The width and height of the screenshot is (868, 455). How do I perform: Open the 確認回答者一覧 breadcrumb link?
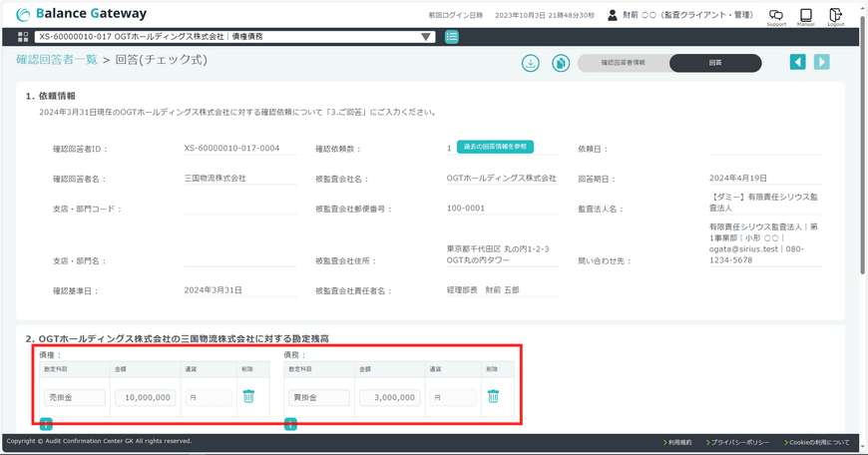tap(57, 60)
